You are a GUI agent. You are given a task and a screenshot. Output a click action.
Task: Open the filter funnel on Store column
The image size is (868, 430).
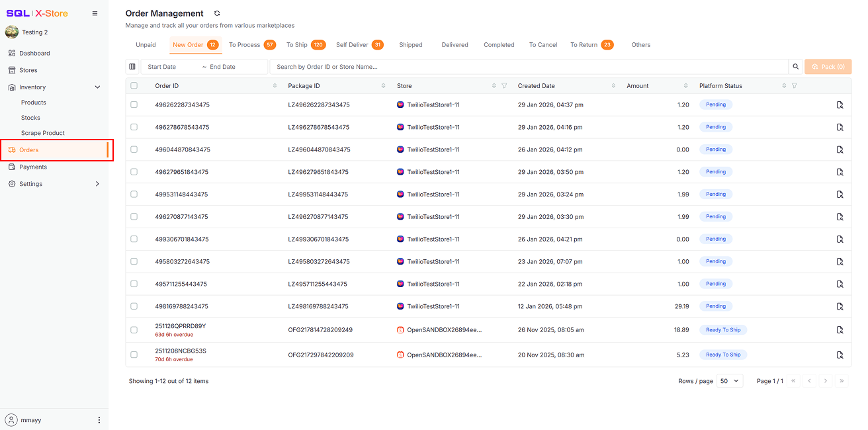coord(503,85)
